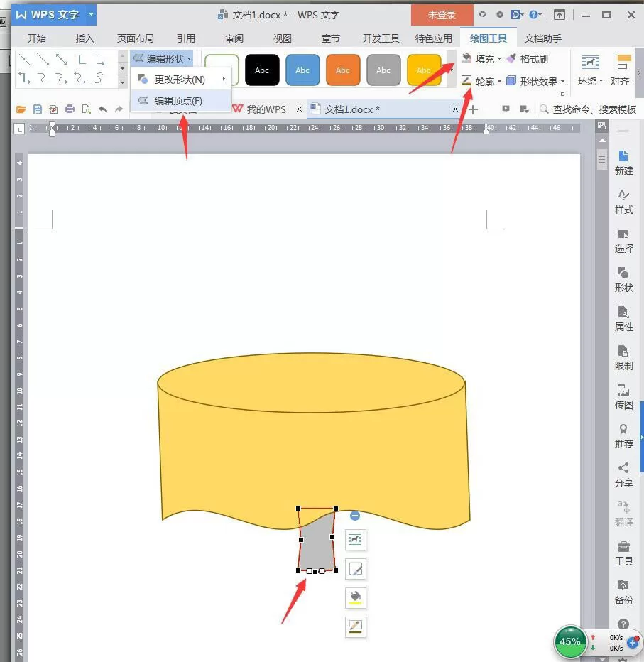Viewport: 644px width, 662px height.
Task: Apply the gray Abc shape style
Action: 383,70
